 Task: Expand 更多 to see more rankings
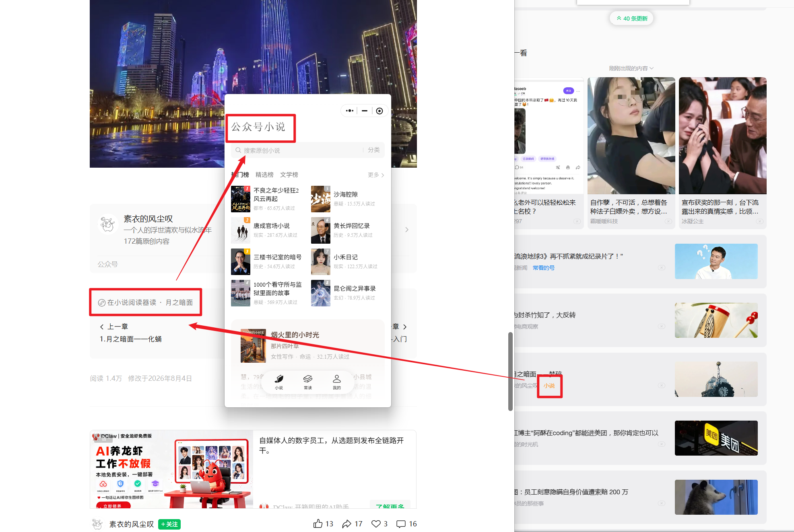point(376,175)
